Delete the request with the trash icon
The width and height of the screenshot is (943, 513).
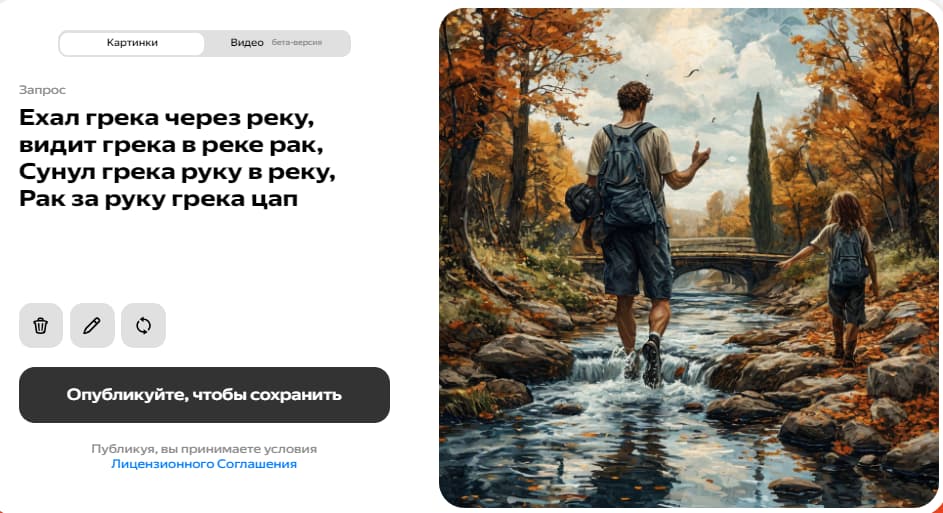(x=41, y=325)
